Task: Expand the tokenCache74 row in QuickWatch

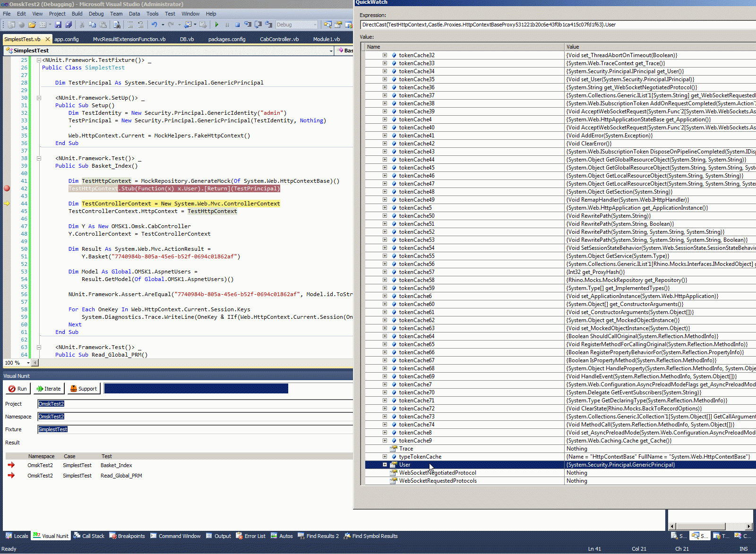Action: (385, 425)
